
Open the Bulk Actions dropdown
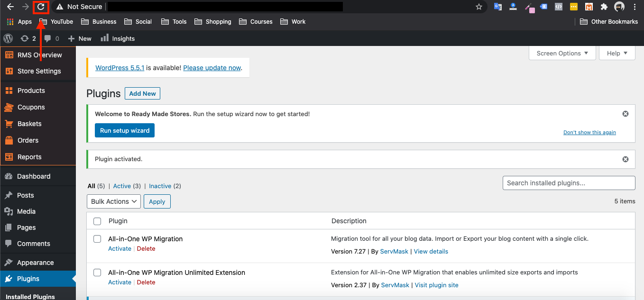(x=114, y=201)
